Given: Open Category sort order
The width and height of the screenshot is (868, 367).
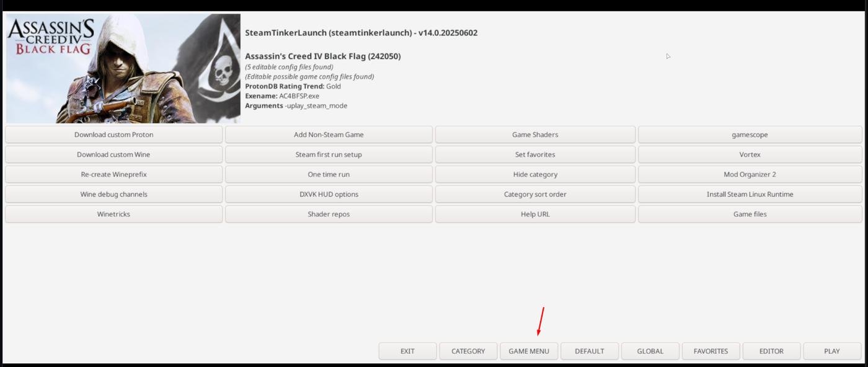Looking at the screenshot, I should (535, 194).
